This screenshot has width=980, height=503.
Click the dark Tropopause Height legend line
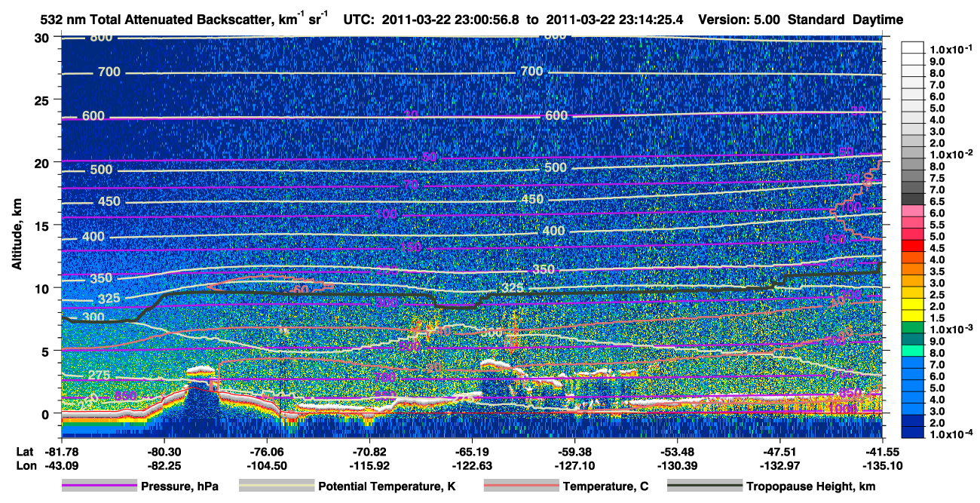tap(704, 486)
